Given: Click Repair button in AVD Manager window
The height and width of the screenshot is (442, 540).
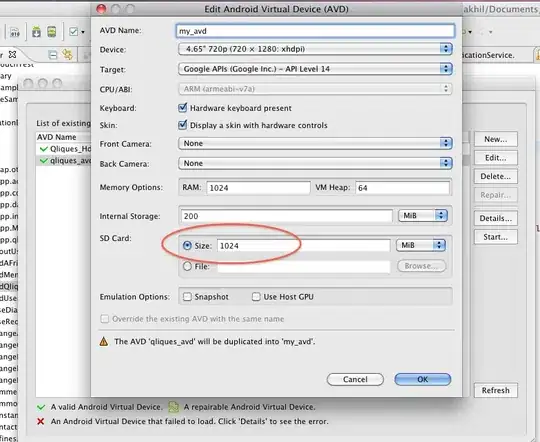Looking at the screenshot, I should click(496, 195).
